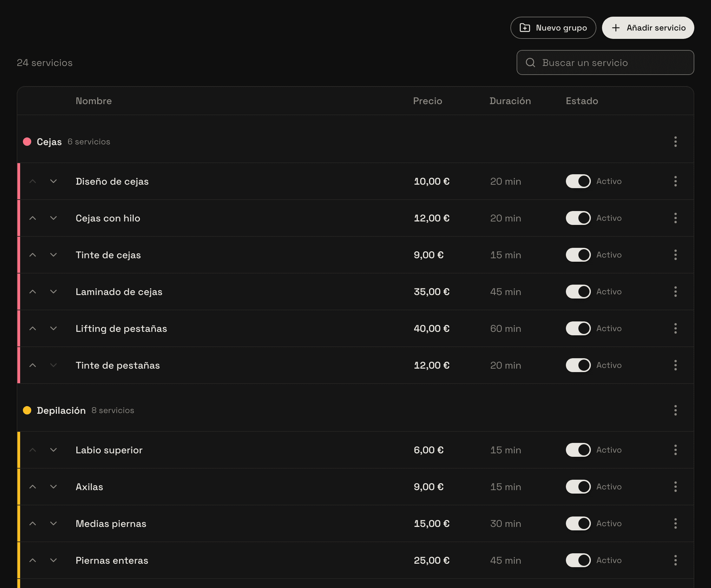711x588 pixels.
Task: Click the Añadir servicio button
Action: [x=648, y=28]
